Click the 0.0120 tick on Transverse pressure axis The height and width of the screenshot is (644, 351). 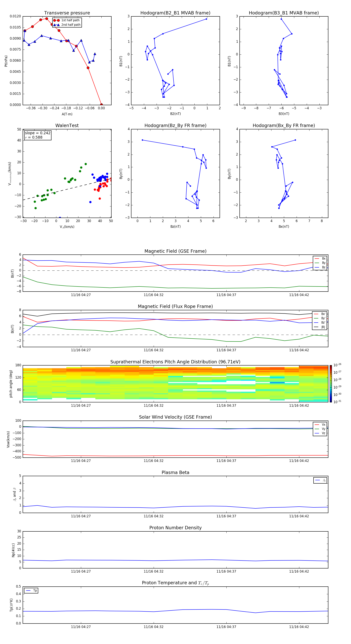[15, 16]
